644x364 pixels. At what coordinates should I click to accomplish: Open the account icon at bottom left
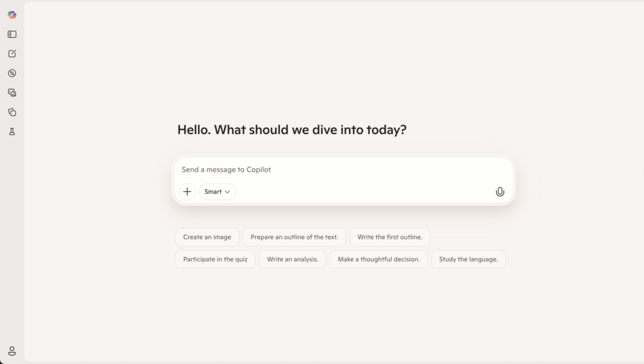[11, 351]
